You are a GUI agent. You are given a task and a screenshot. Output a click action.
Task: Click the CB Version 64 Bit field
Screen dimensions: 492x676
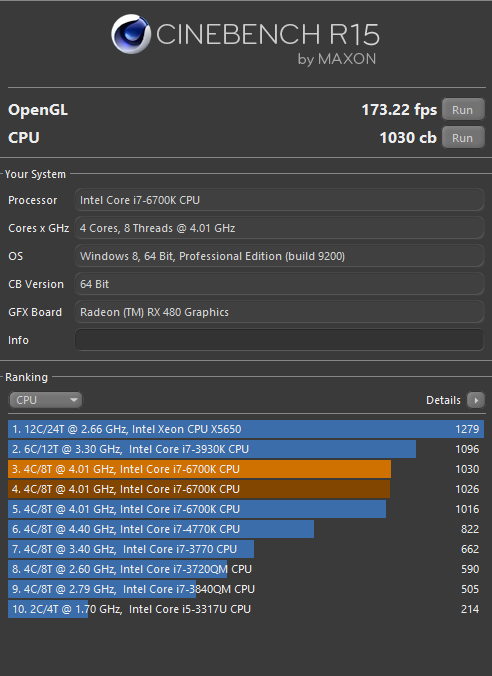click(279, 284)
